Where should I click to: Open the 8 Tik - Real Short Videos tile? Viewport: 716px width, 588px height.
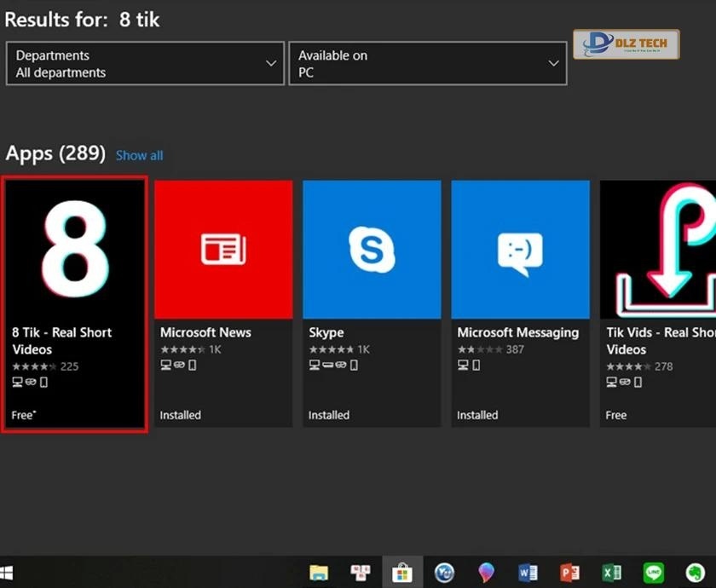coord(74,249)
